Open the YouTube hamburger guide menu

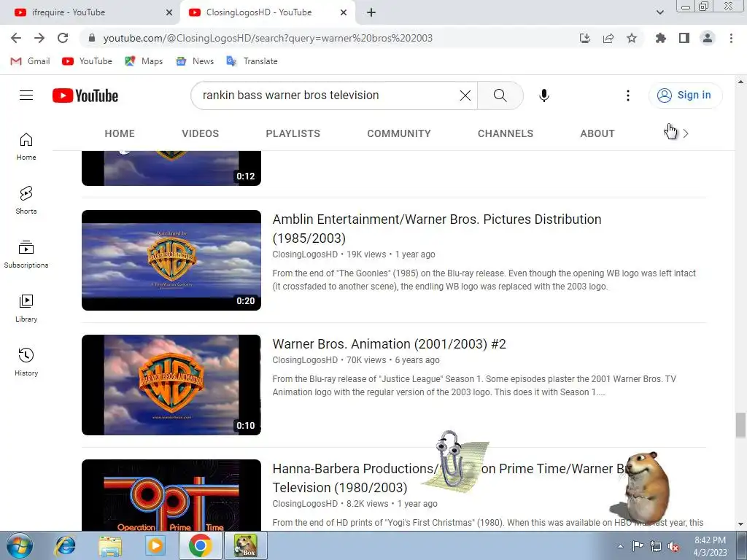click(26, 96)
